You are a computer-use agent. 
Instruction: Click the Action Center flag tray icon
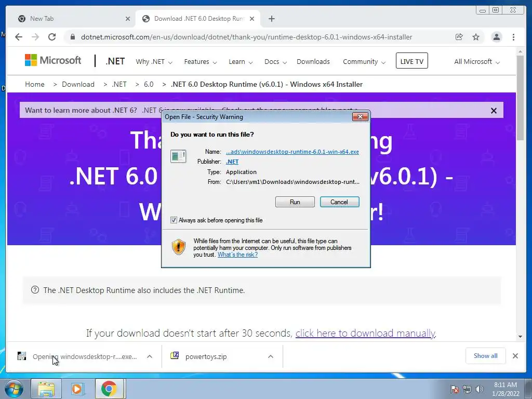454,389
